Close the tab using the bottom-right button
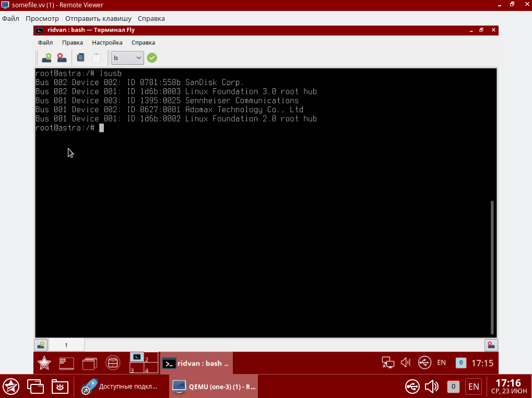 point(491,345)
